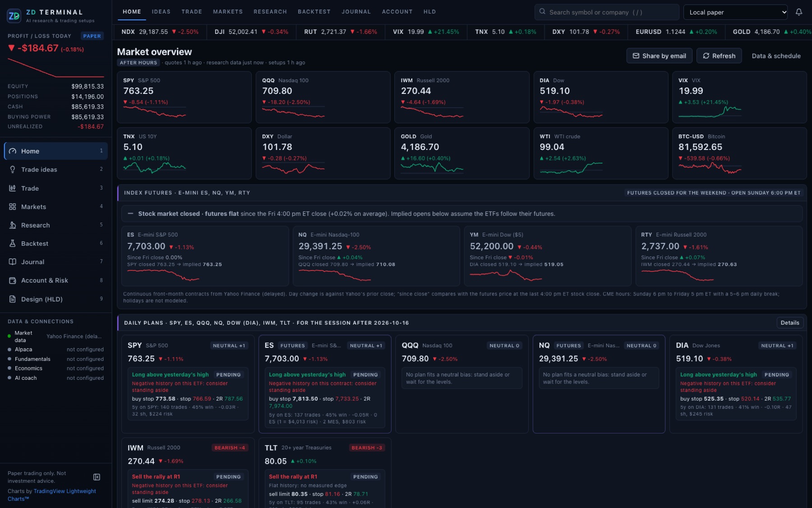
Task: Open Account & Risk in the sidebar
Action: click(x=56, y=280)
